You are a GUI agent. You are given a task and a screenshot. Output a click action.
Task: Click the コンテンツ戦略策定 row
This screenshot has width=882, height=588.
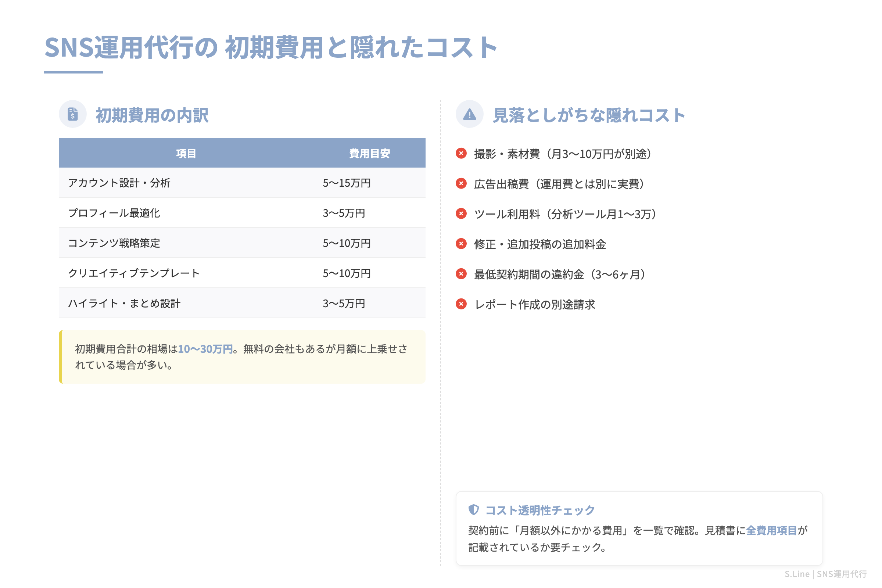(x=242, y=243)
